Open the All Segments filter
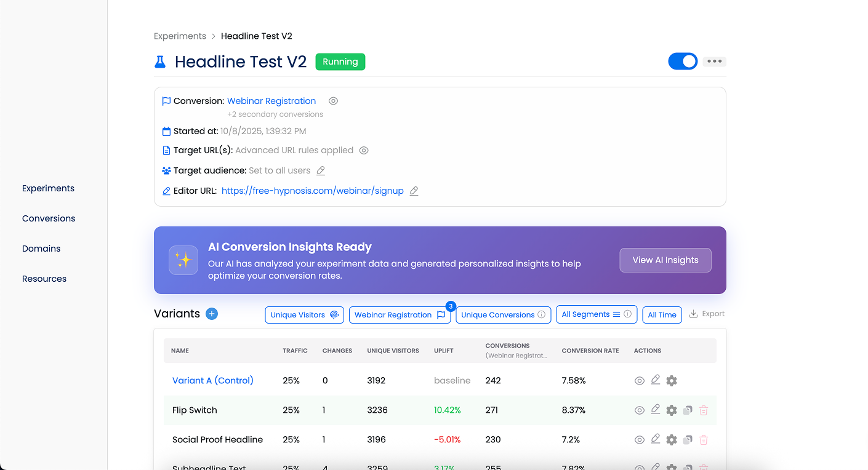Screen dimensions: 868x470 pos(596,314)
